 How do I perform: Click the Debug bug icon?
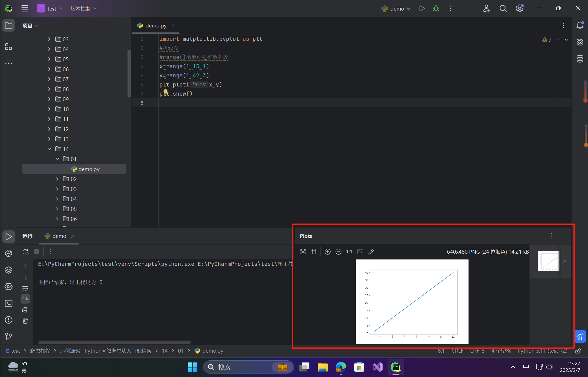point(436,9)
